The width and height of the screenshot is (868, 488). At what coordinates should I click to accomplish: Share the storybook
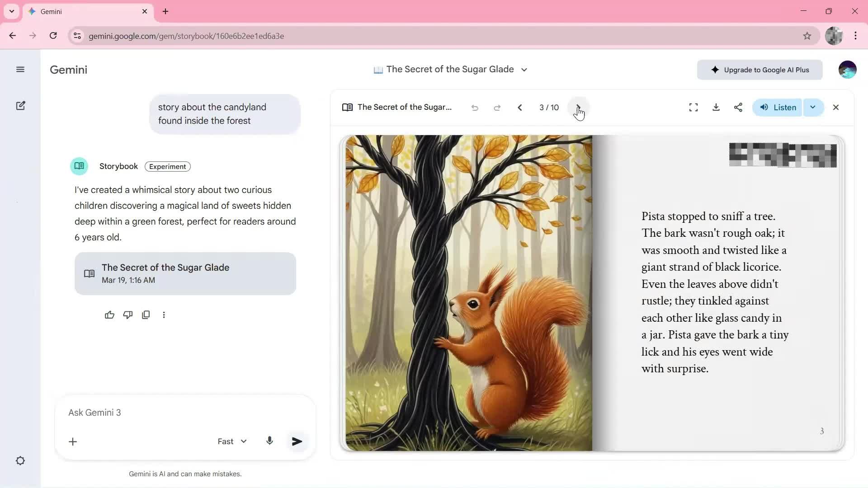(738, 108)
